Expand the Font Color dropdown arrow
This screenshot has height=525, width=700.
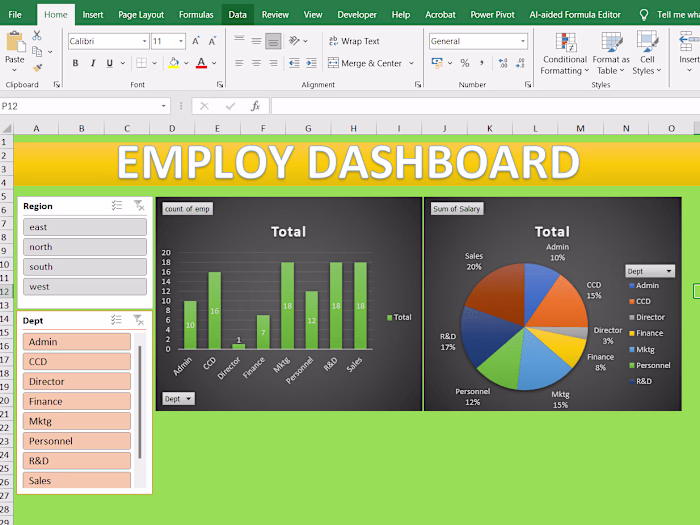pos(214,63)
